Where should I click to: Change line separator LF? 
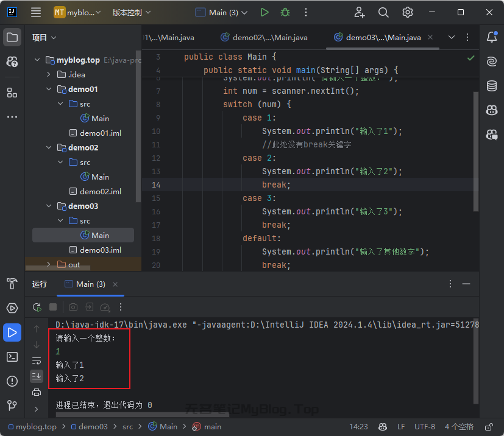pos(401,427)
